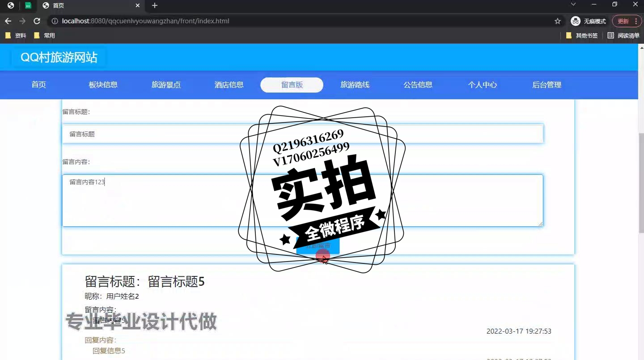Viewport: 644px width, 360px height.
Task: Click the site info icon in address bar
Action: pyautogui.click(x=55, y=21)
